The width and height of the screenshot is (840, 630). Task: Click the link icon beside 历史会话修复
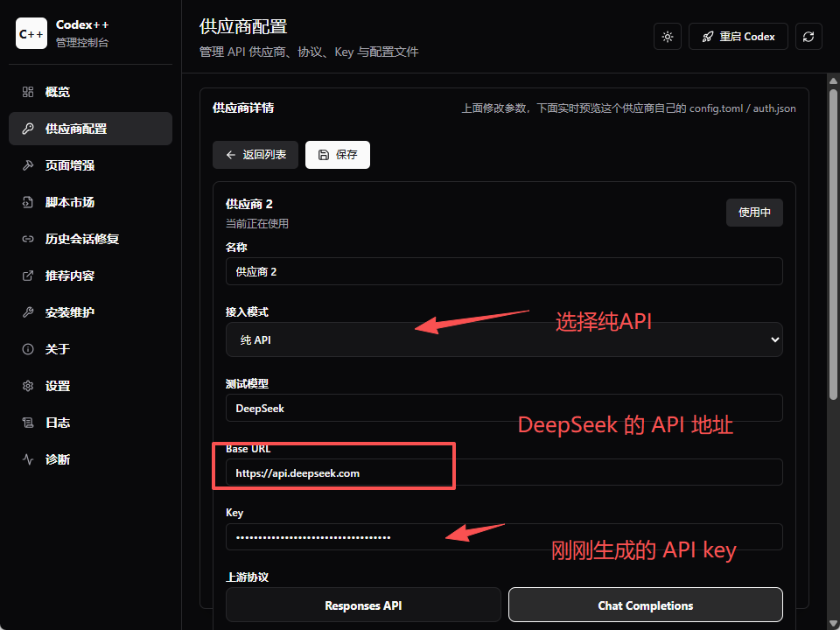click(x=28, y=239)
